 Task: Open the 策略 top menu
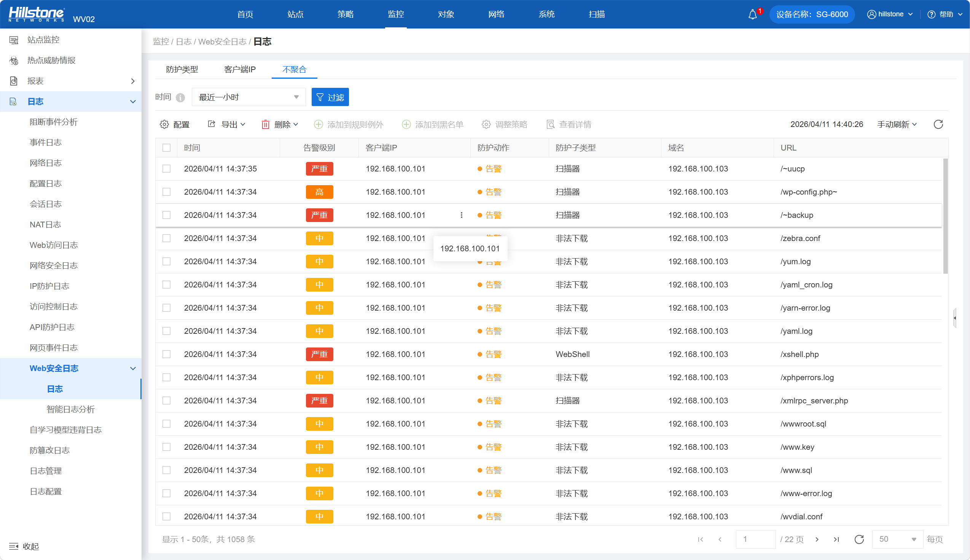pyautogui.click(x=345, y=14)
